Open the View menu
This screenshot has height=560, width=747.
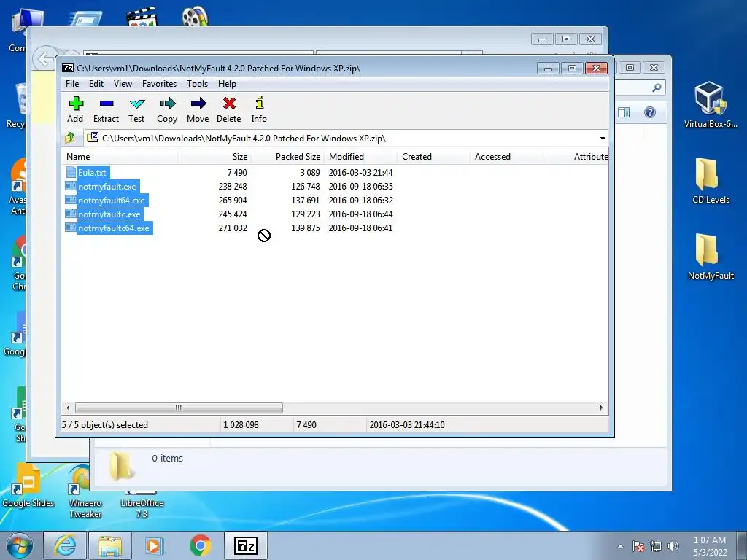click(123, 84)
